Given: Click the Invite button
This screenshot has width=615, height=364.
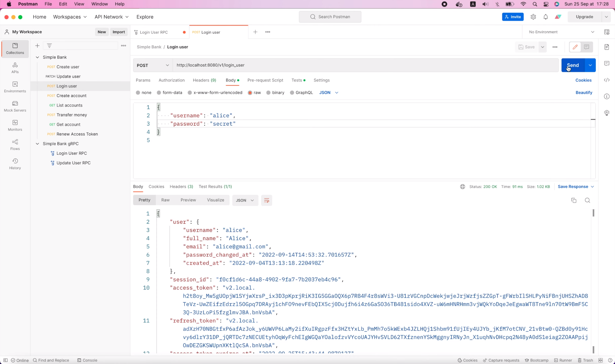Looking at the screenshot, I should 512,17.
